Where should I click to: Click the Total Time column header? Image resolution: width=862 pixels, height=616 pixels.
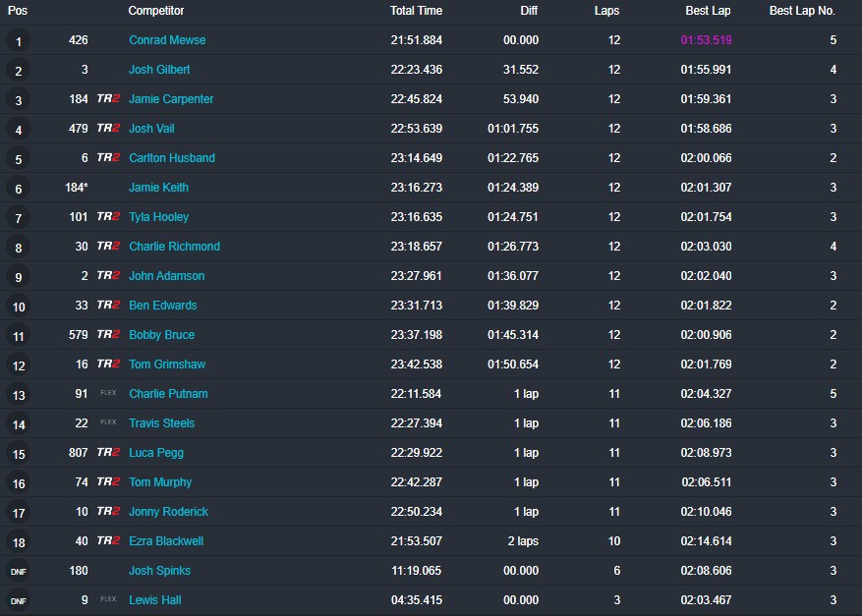pyautogui.click(x=416, y=11)
